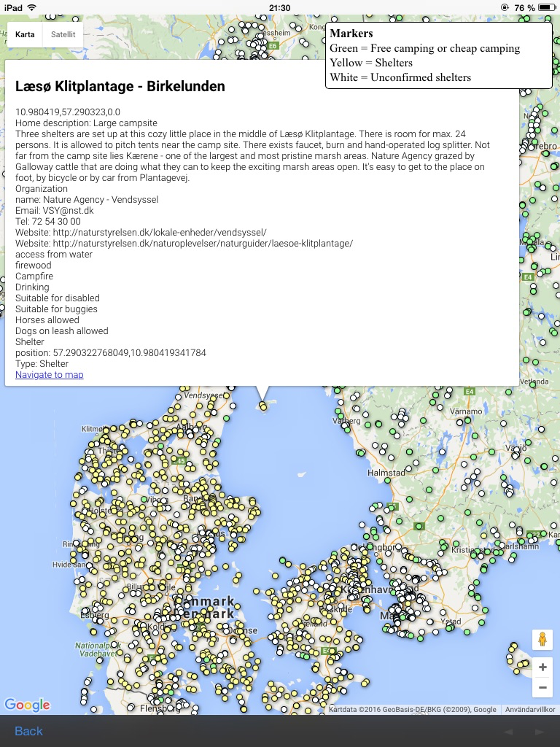Click the Læsø Klitplantage - Birkelunden heading
560x747 pixels.
click(x=120, y=86)
